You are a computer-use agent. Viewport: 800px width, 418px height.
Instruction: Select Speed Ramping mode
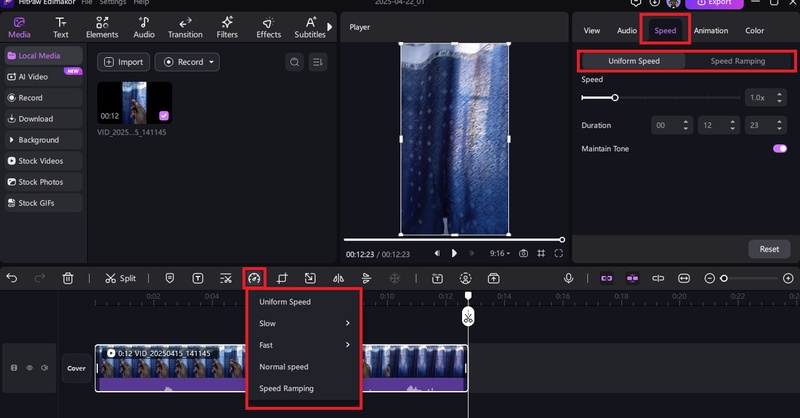(x=738, y=61)
